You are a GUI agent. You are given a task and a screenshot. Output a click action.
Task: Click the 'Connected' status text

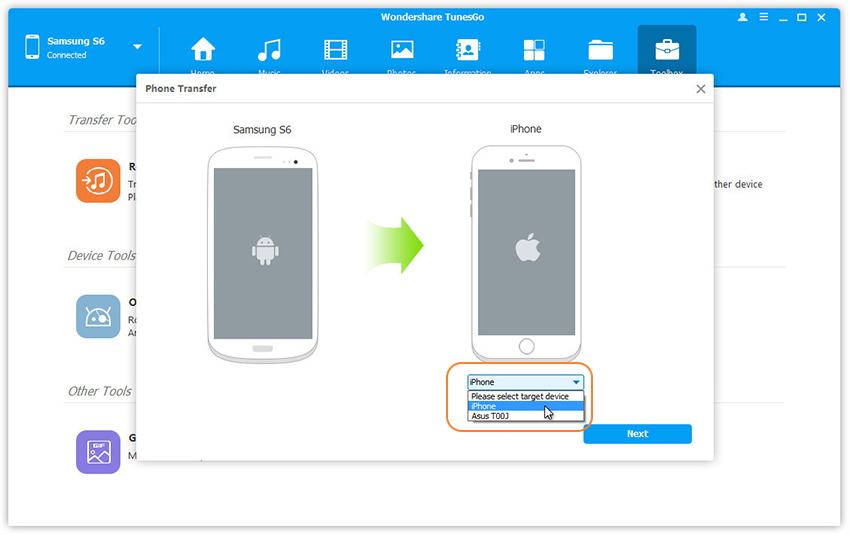pos(66,55)
